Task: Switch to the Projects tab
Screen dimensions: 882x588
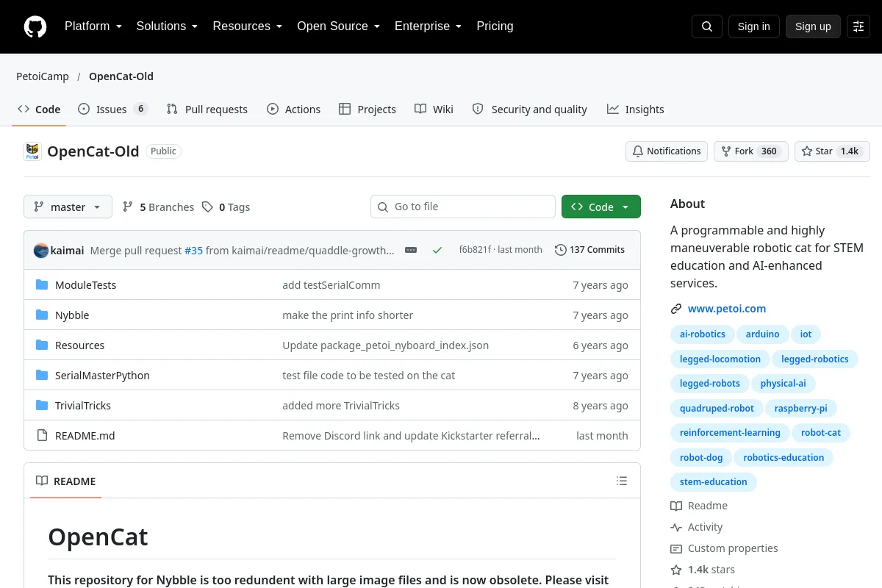Action: point(367,110)
